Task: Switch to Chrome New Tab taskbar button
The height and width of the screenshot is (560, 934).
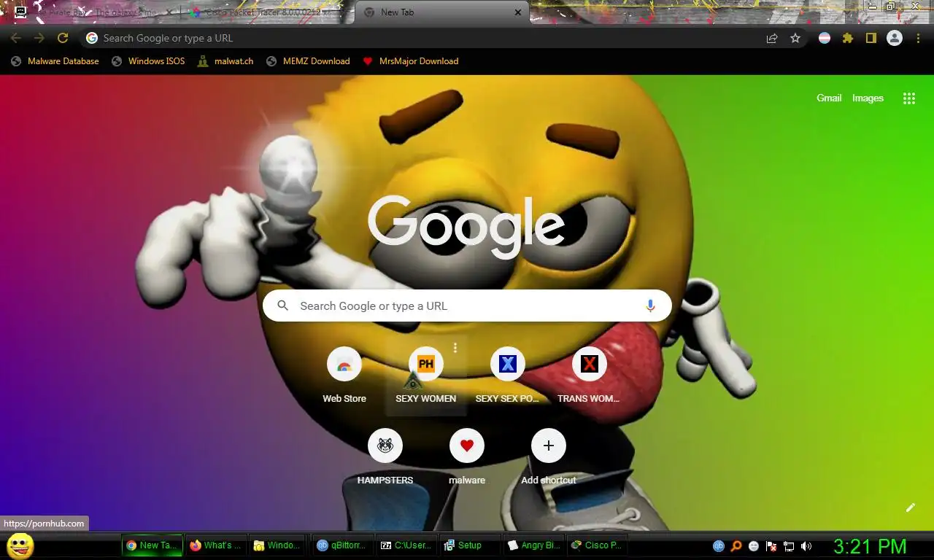Action: (152, 545)
